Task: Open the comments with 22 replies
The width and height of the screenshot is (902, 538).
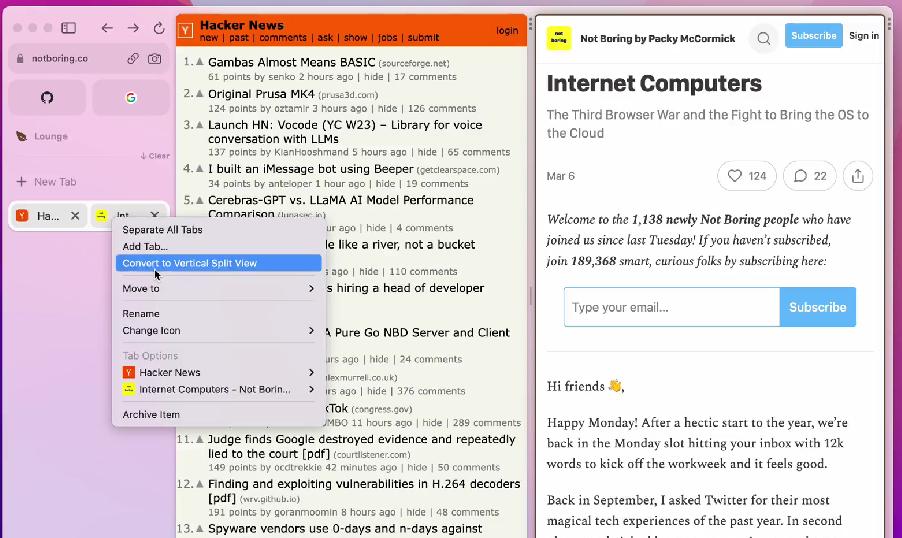Action: (810, 176)
